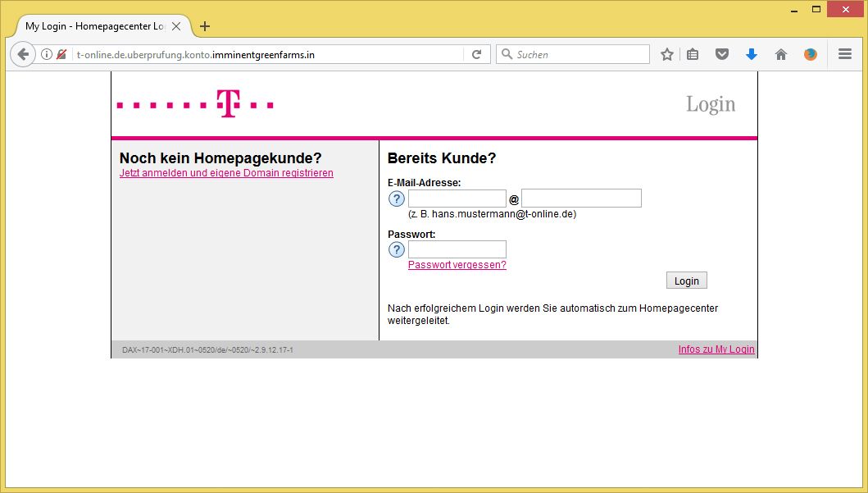Screen dimensions: 868x493
Task: Close the browser window
Action: pyautogui.click(x=845, y=9)
